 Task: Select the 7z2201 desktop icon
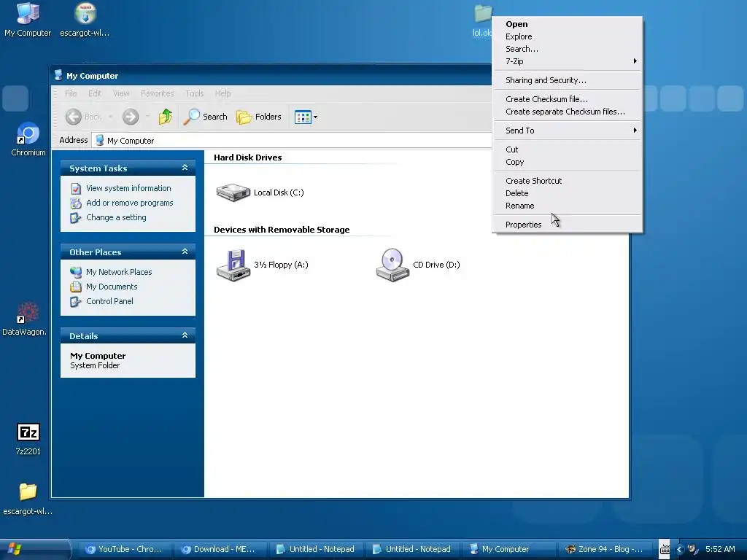click(x=28, y=438)
